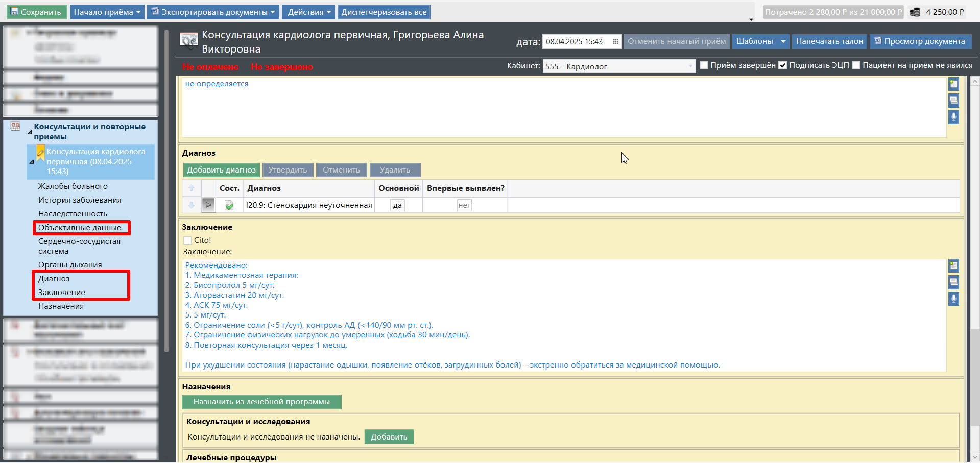Open the Кабинет dropdown showing 555 - Кардиолог
The height and width of the screenshot is (463, 980).
(x=690, y=66)
